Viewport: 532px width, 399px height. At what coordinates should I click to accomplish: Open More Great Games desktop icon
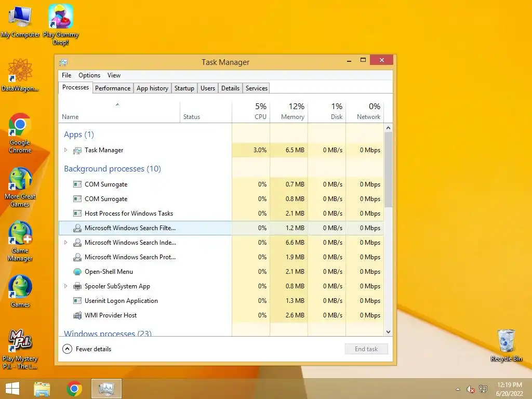(x=20, y=187)
